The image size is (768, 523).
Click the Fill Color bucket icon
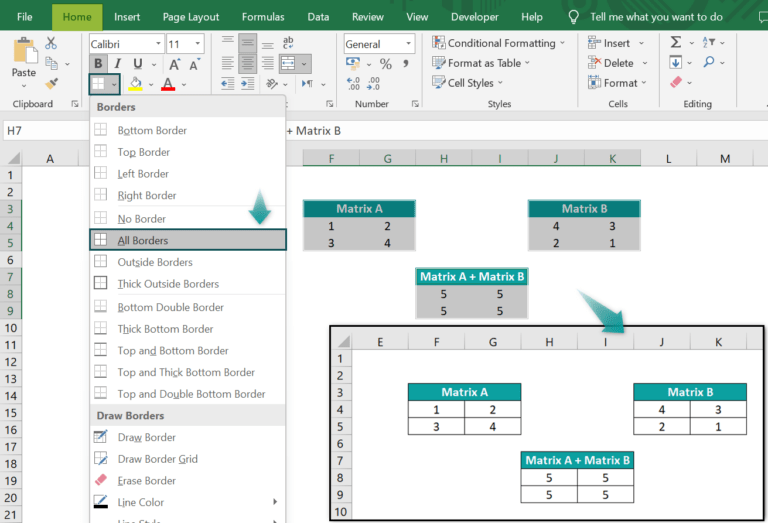(x=136, y=84)
